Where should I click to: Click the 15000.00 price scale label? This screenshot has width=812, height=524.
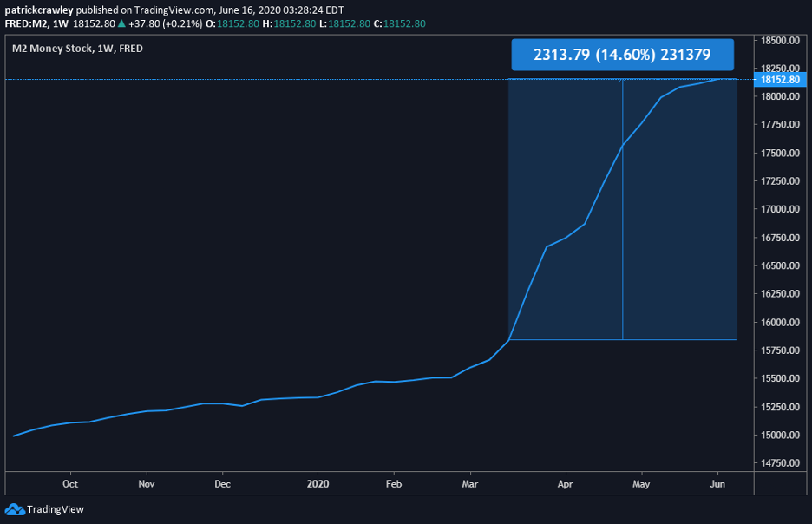coord(779,436)
